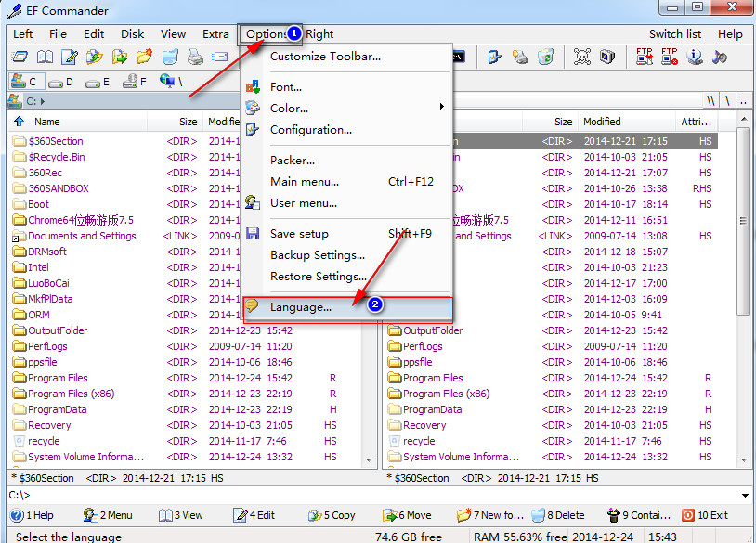Click the right panel vertical scrollbar

(744, 278)
